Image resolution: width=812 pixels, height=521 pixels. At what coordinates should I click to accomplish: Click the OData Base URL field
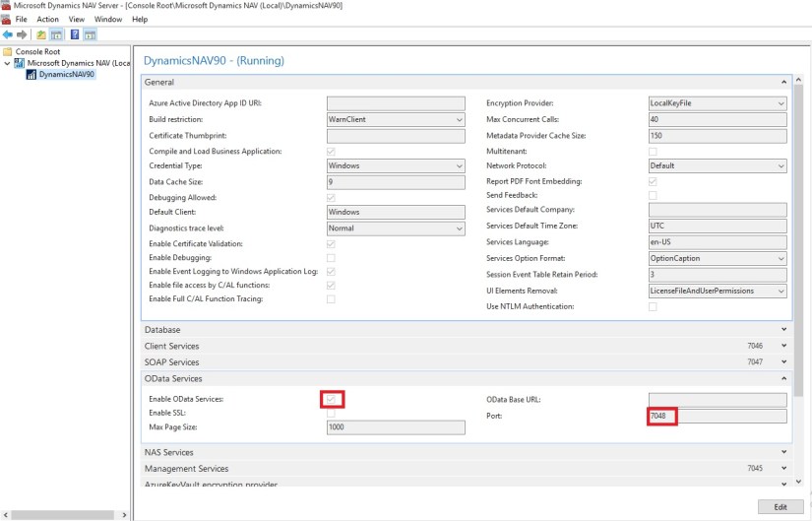718,400
